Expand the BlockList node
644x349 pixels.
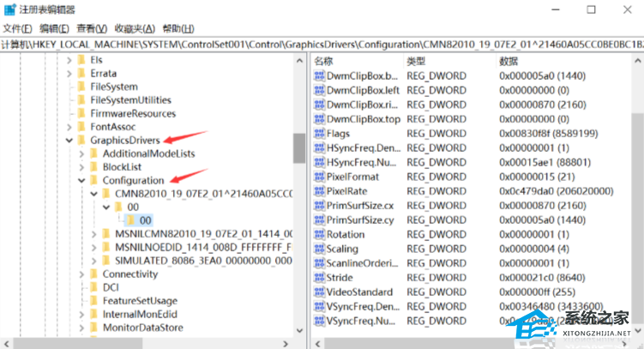(x=81, y=167)
